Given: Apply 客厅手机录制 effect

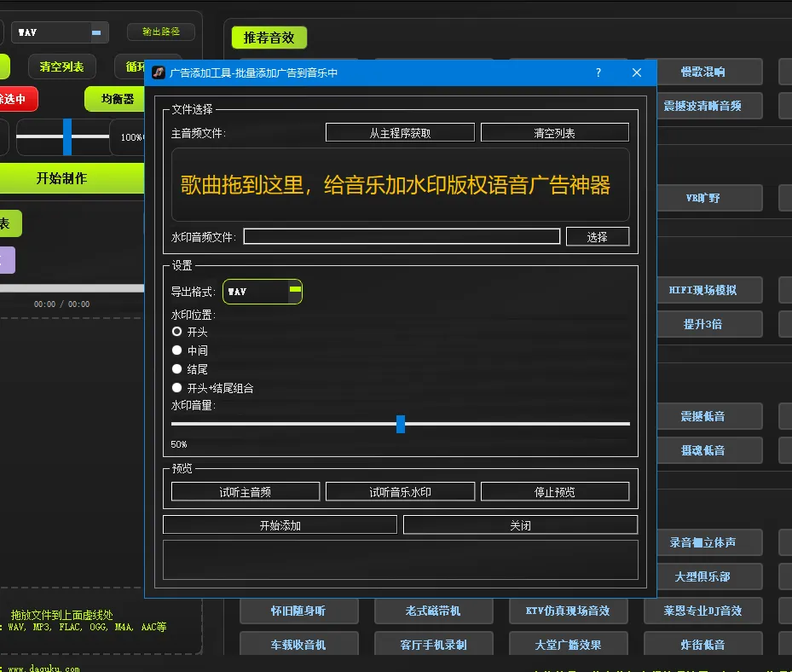Looking at the screenshot, I should coord(433,644).
